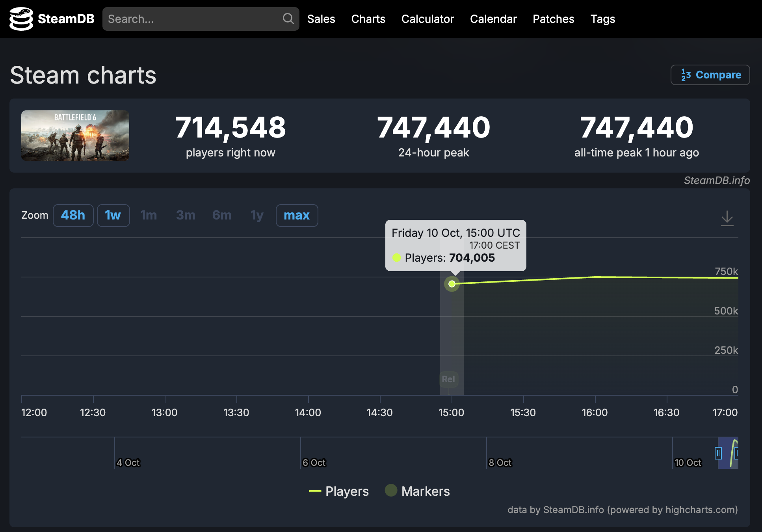The width and height of the screenshot is (762, 532).
Task: Click the Rel release marker on chart
Action: point(448,379)
